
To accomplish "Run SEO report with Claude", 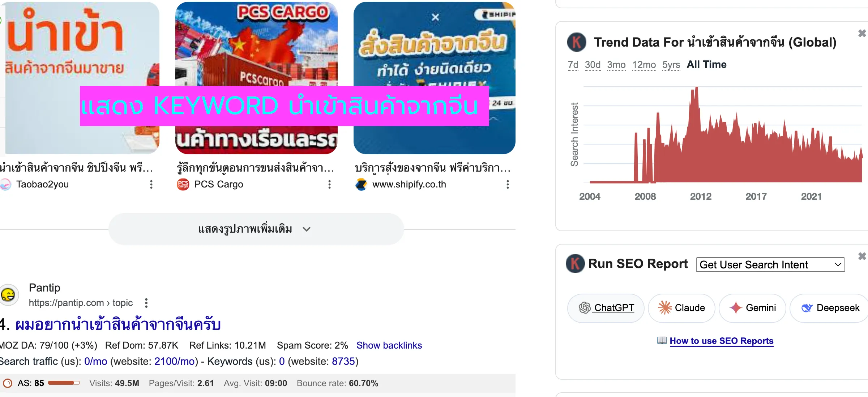I will pyautogui.click(x=681, y=308).
